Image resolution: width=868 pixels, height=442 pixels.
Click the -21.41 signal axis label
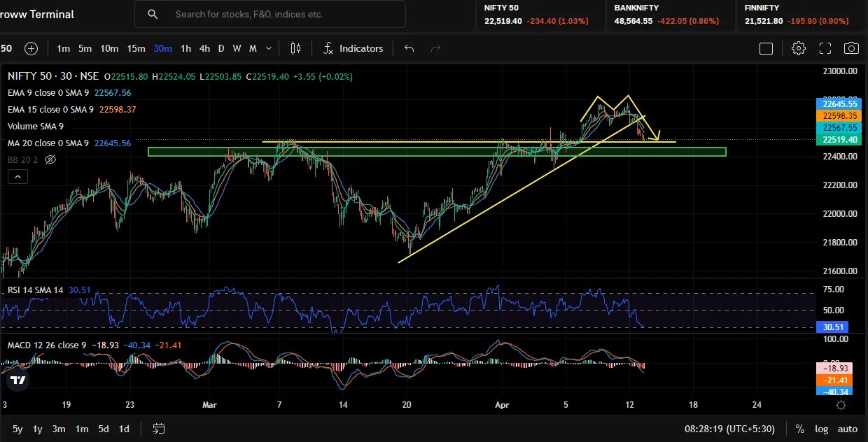(834, 380)
